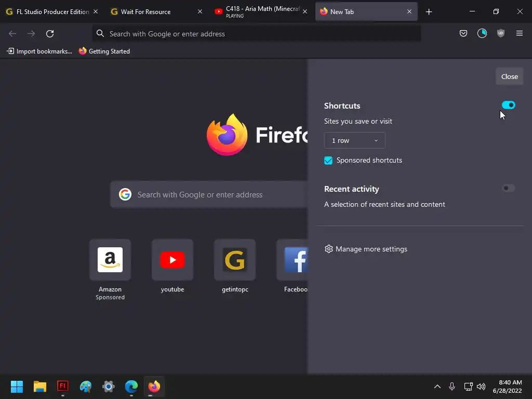Screen dimensions: 532x399
Task: Open the uBlock Origin shield icon
Action: (500, 33)
